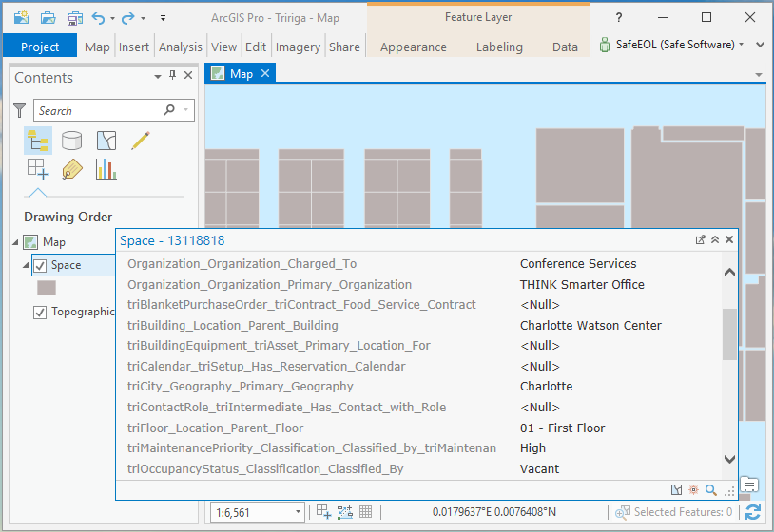Open the Undo history dropdown arrow

tap(112, 19)
